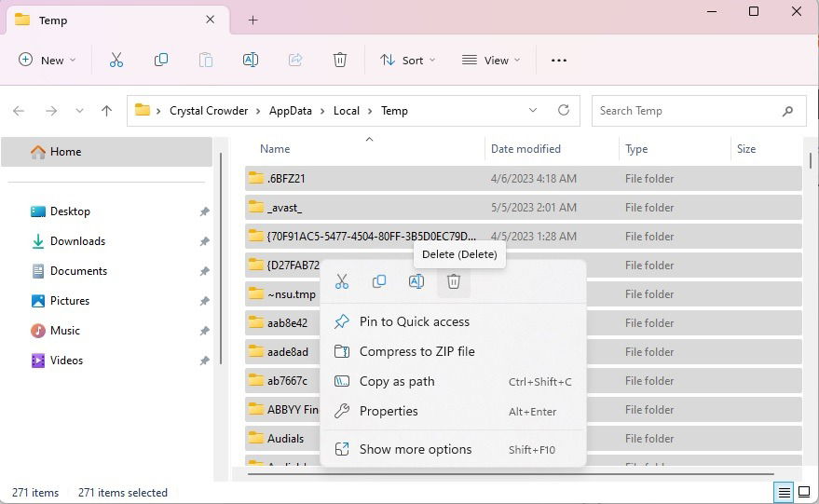The image size is (819, 504).
Task: Click Cut icon in the context menu
Action: click(342, 281)
